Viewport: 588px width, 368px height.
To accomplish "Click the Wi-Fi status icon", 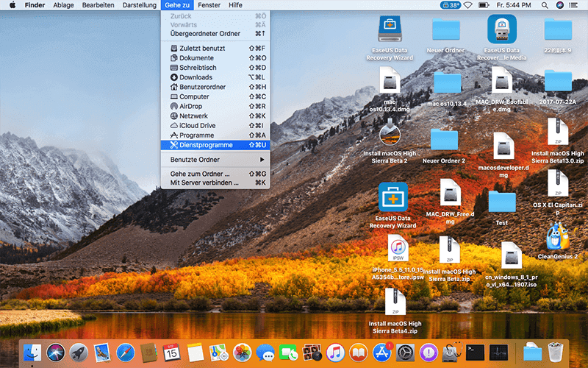I will pos(467,5).
